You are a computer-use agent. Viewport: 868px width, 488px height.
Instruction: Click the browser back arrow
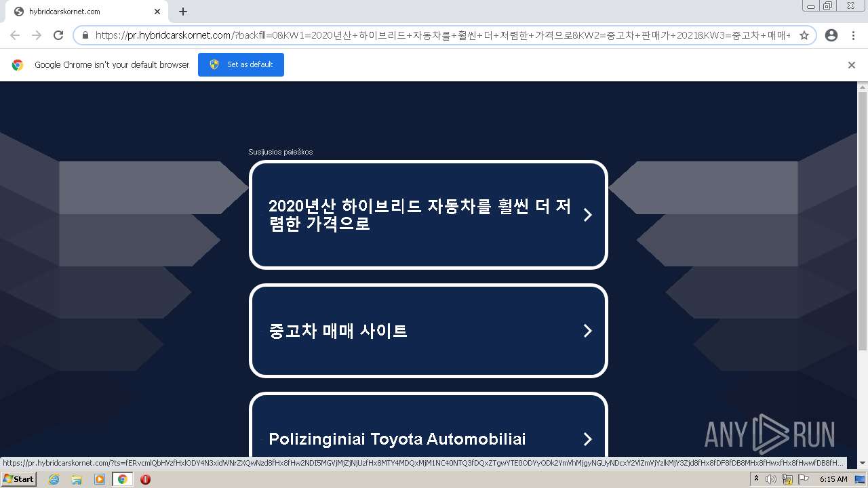(x=15, y=35)
